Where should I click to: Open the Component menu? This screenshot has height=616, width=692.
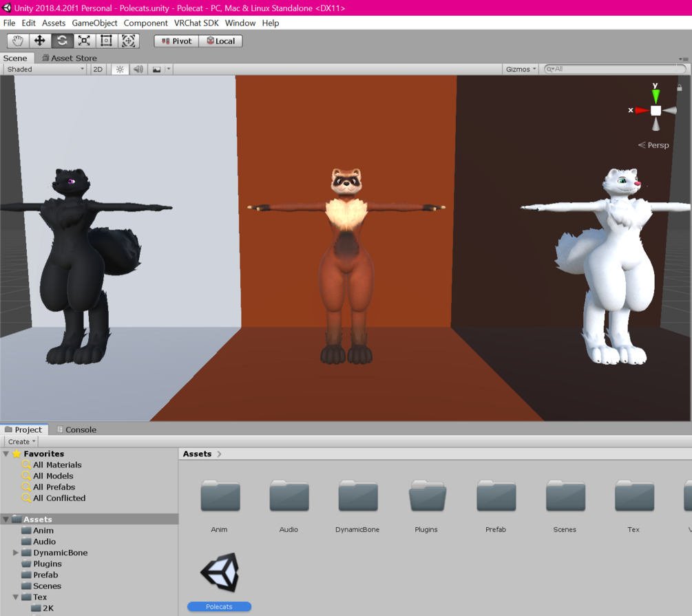tap(146, 23)
